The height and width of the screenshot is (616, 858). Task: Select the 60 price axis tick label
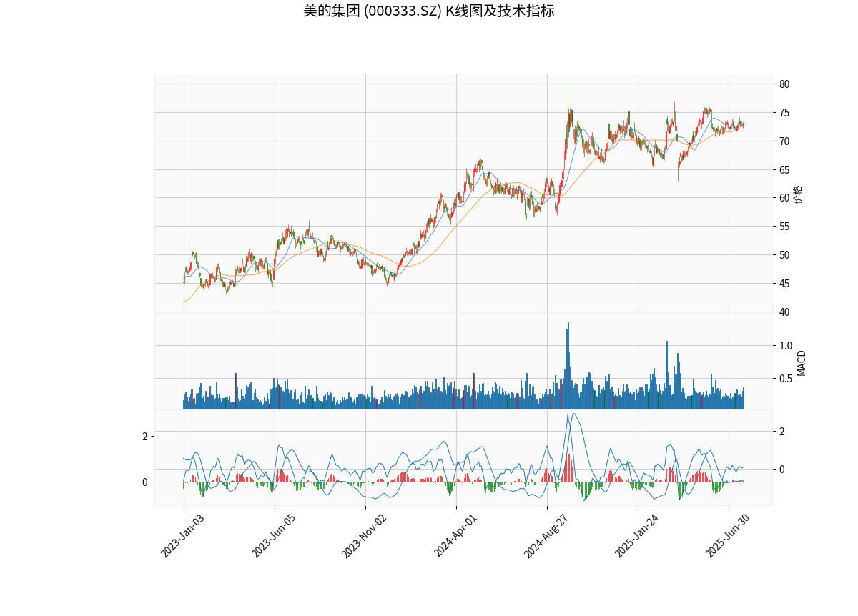pos(784,198)
